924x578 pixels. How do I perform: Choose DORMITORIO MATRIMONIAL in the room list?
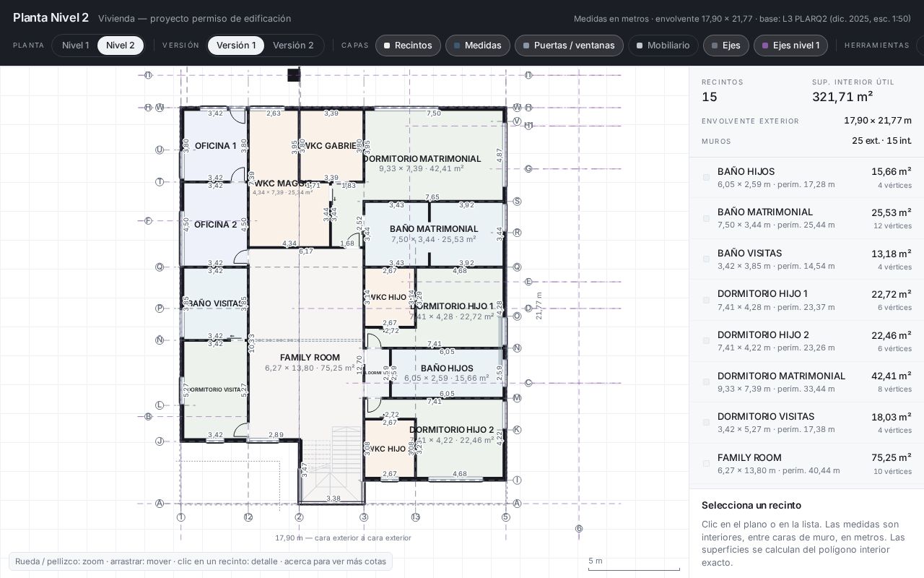pyautogui.click(x=806, y=382)
